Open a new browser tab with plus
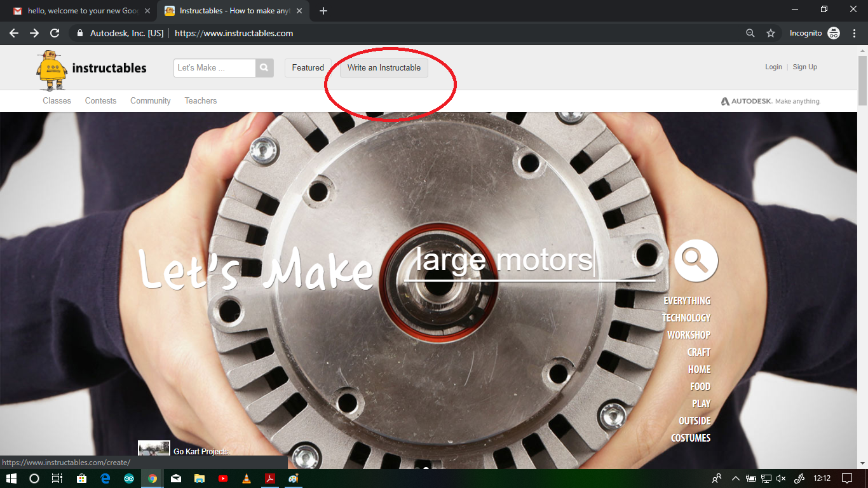Viewport: 868px width, 488px height. pyautogui.click(x=323, y=11)
